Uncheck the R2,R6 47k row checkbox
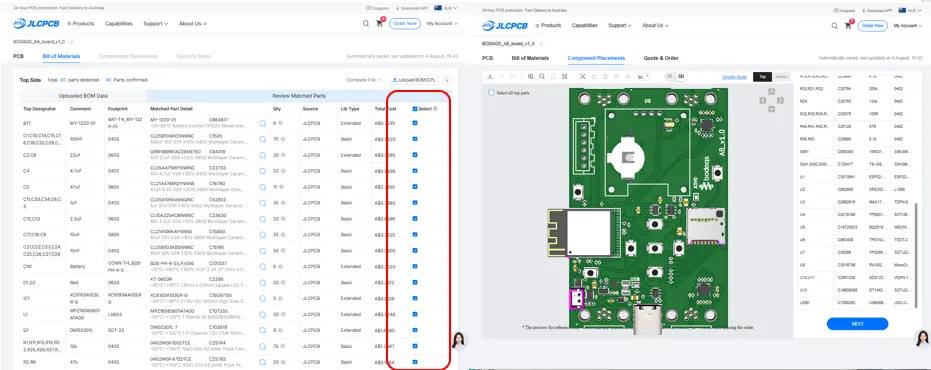The height and width of the screenshot is (370, 931). coord(414,362)
